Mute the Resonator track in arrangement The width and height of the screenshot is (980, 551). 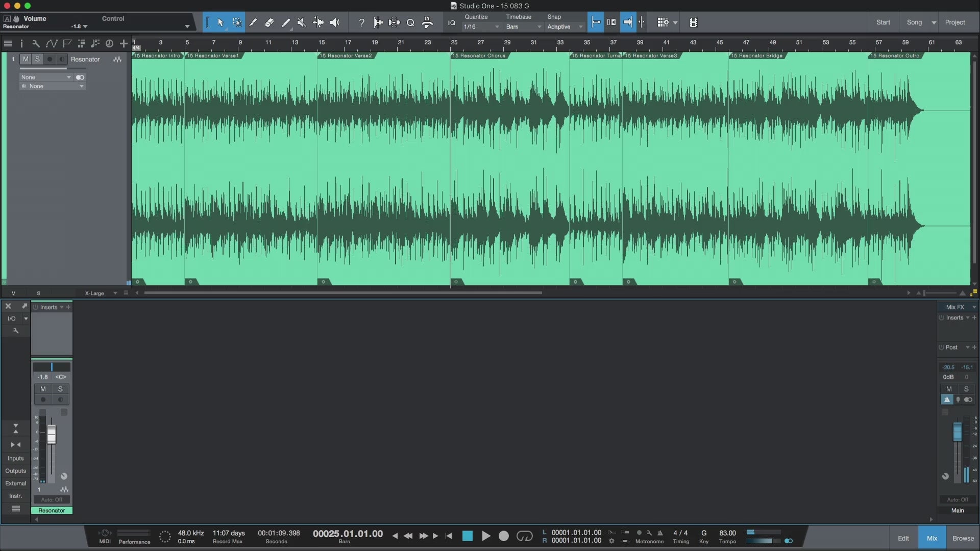click(26, 59)
